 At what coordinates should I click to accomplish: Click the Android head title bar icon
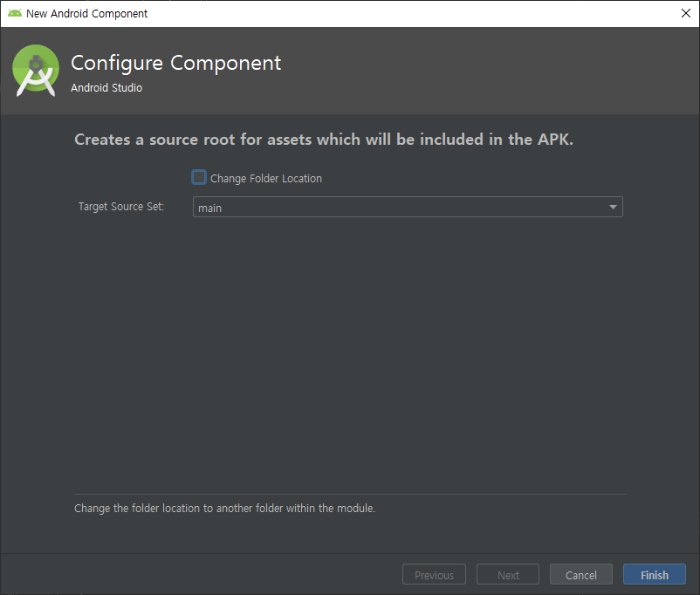point(15,13)
